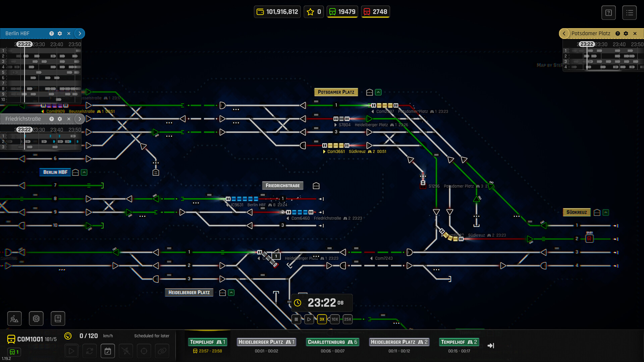Viewport: 644px width, 362px height.
Task: Click the locate train crosshair icon
Action: [x=144, y=351]
